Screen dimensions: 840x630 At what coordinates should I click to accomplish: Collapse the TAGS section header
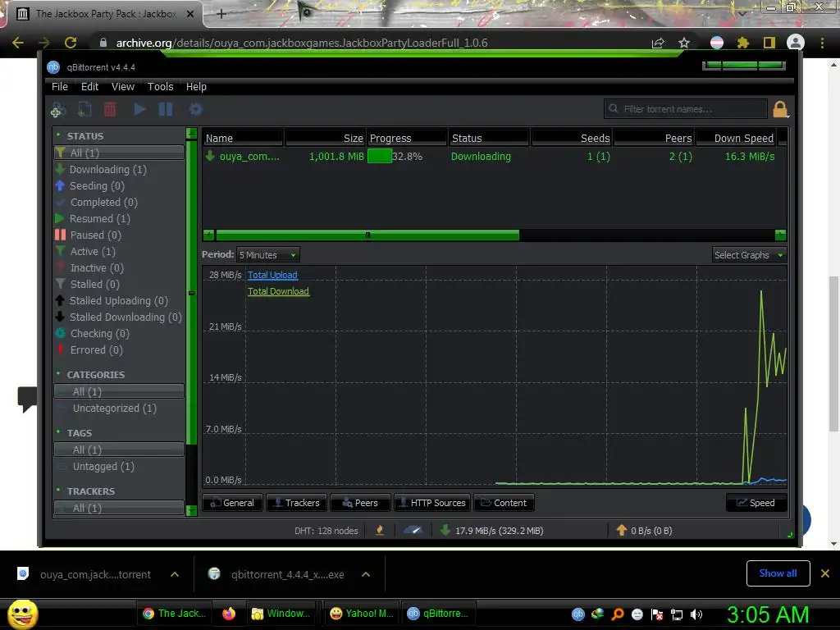pyautogui.click(x=79, y=433)
